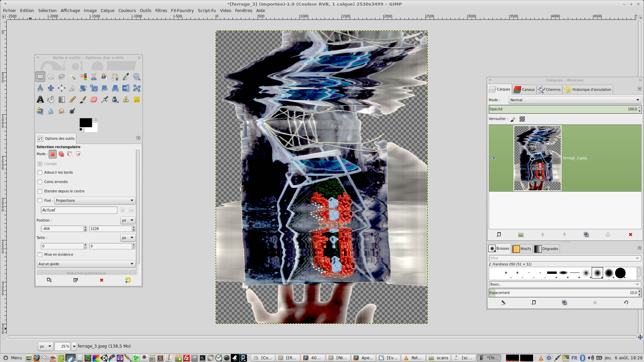The width and height of the screenshot is (644, 362).
Task: Select the Eraser tool
Action: point(94,100)
